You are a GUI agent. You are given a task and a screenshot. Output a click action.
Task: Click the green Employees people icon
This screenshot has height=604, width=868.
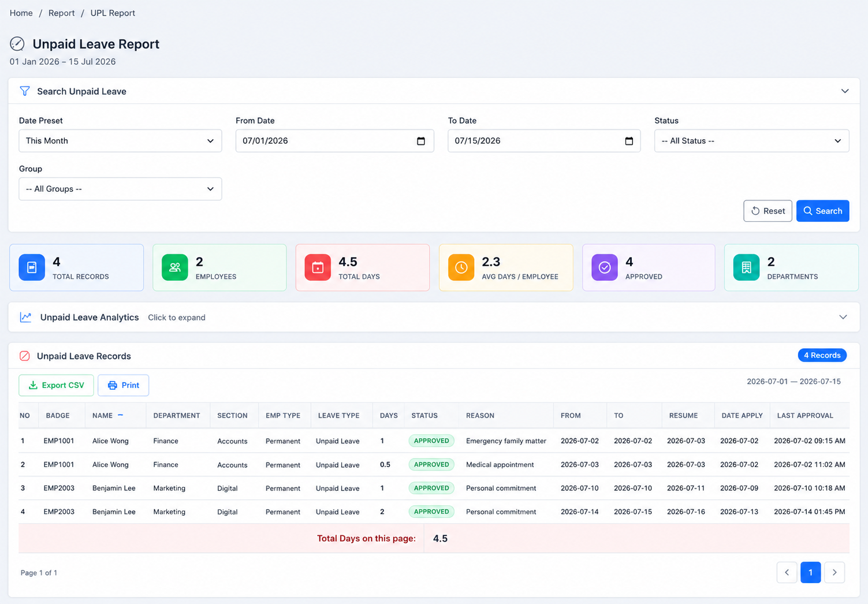(175, 267)
